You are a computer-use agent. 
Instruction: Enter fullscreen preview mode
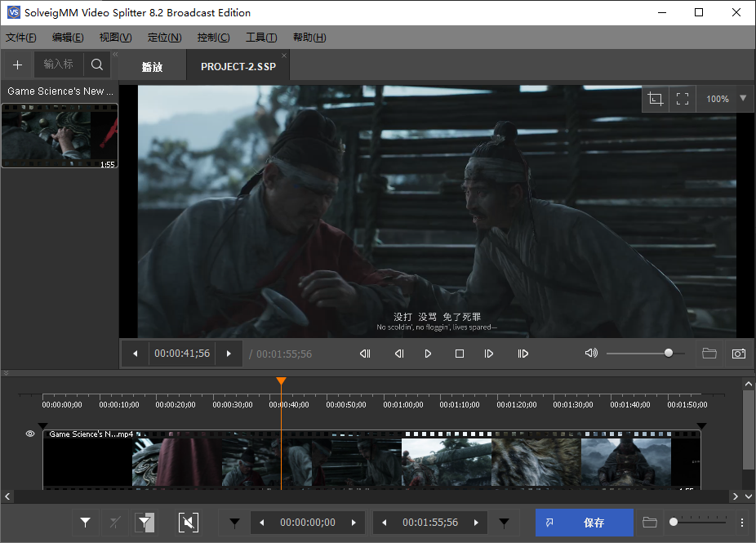[683, 99]
